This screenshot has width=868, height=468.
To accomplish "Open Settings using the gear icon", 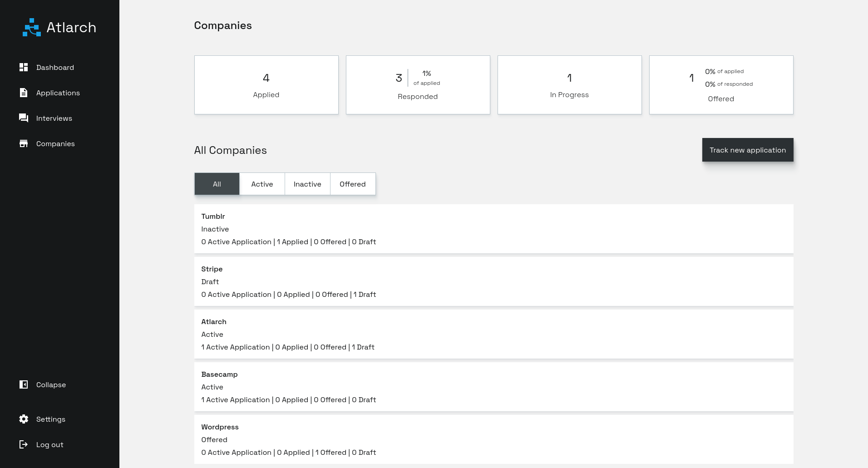I will coord(24,419).
